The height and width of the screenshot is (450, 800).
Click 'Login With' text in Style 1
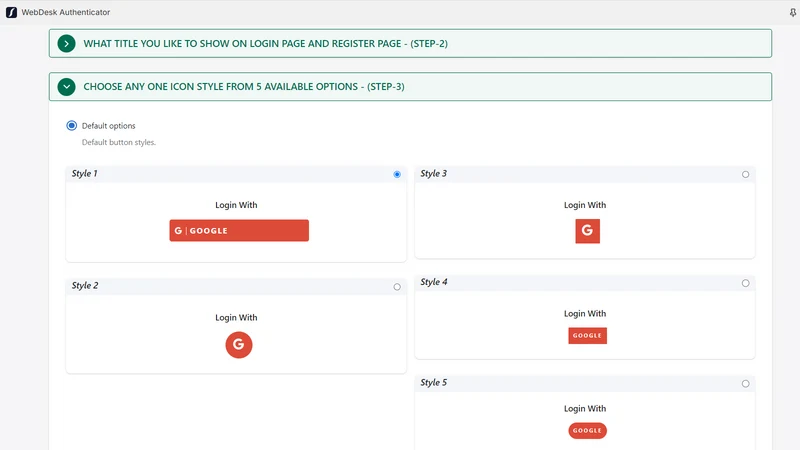click(236, 205)
